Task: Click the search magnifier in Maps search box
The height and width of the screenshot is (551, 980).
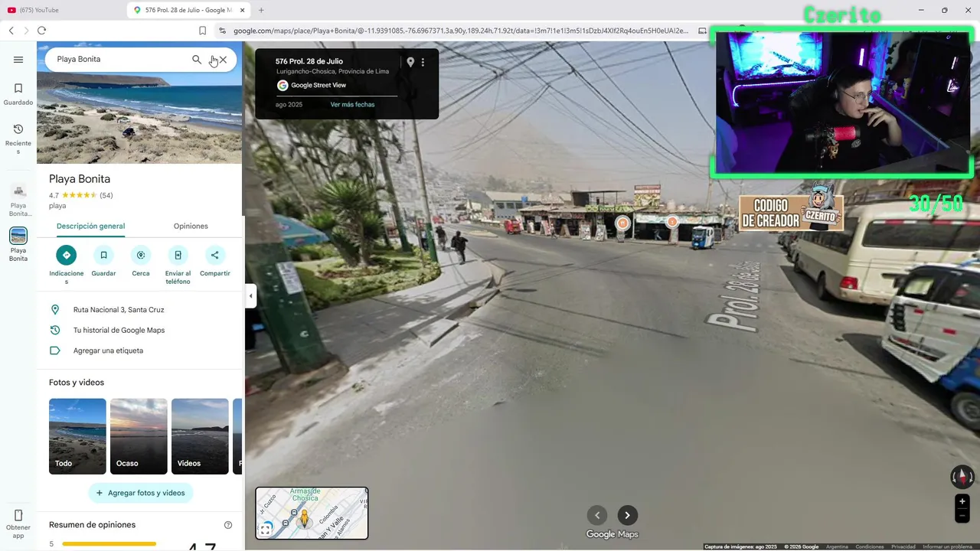Action: click(197, 60)
